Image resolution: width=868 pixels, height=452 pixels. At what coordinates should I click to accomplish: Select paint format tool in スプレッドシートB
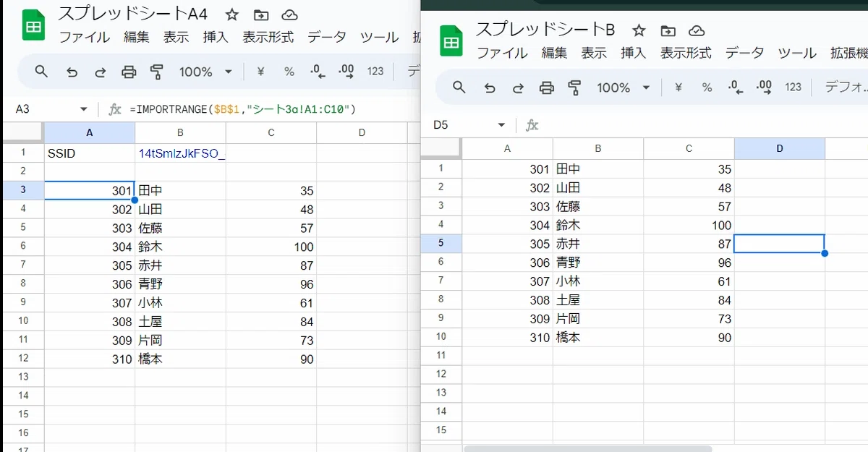click(575, 88)
